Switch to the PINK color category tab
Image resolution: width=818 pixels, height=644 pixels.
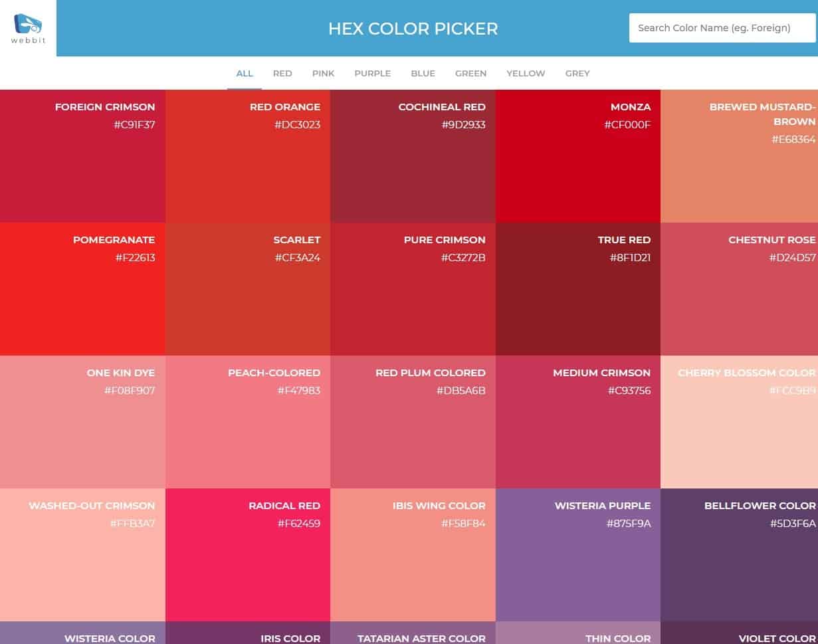(x=324, y=73)
